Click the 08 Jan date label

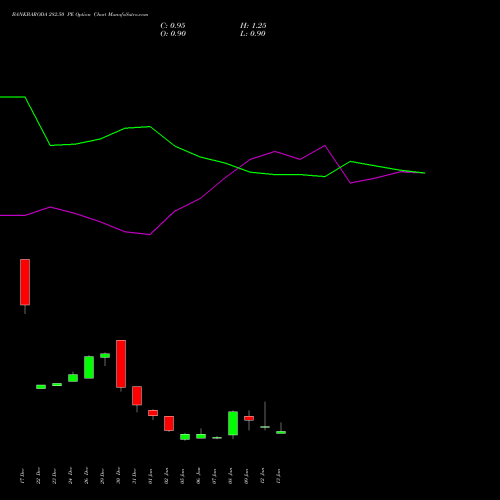[230, 476]
